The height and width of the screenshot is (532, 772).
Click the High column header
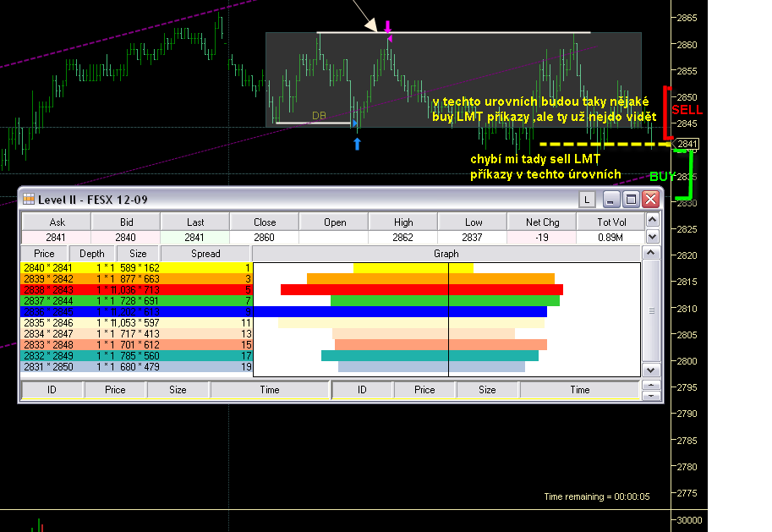click(x=403, y=222)
